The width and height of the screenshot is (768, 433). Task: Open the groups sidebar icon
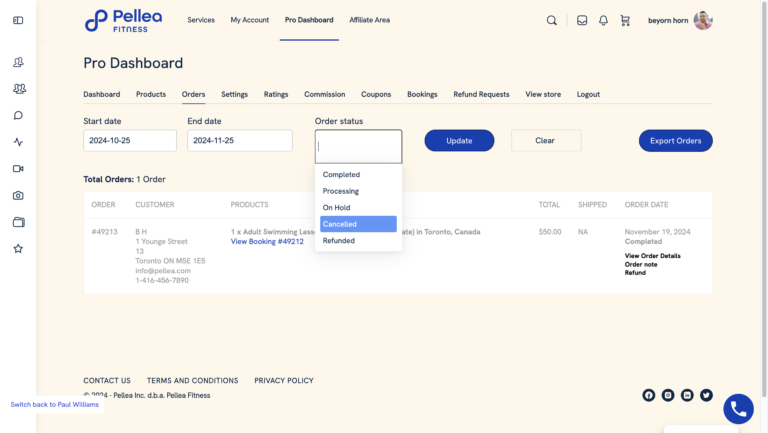pyautogui.click(x=19, y=89)
